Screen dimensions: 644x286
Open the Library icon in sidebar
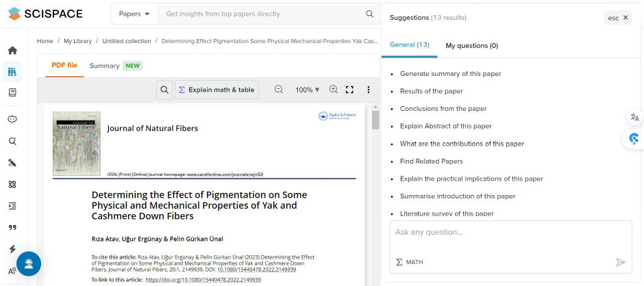(x=12, y=71)
